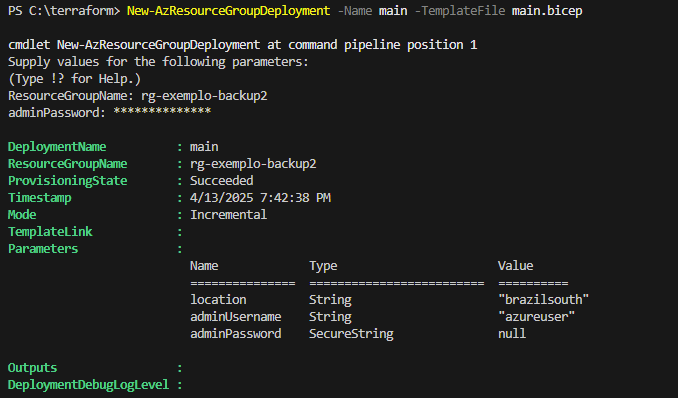Click the 'adminPassword' table row name
678x398 pixels.
click(236, 334)
